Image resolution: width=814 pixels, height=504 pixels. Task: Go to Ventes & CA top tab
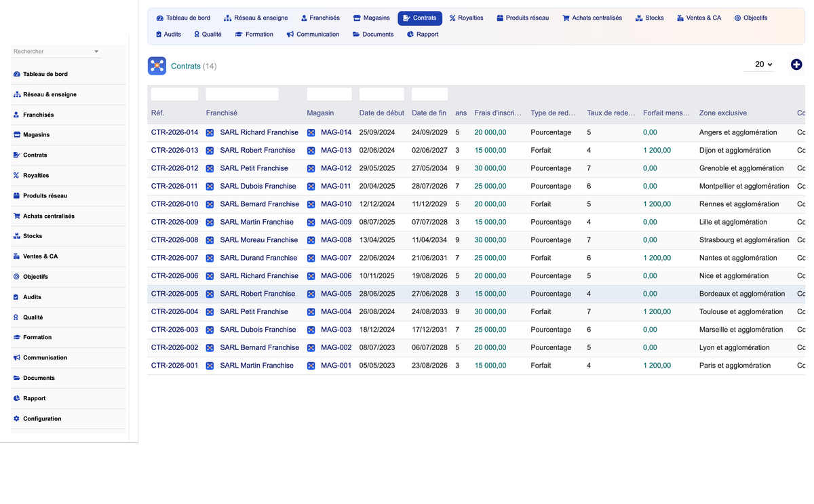(x=699, y=18)
